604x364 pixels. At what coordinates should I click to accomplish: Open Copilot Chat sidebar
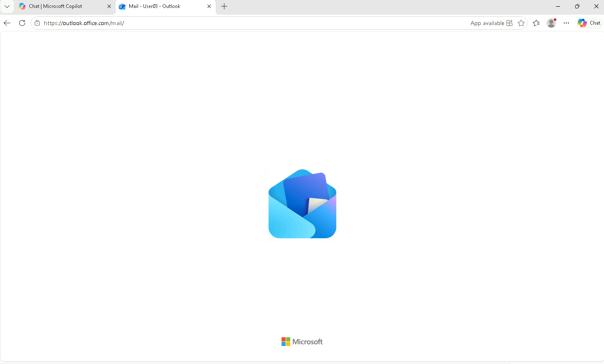pos(589,23)
